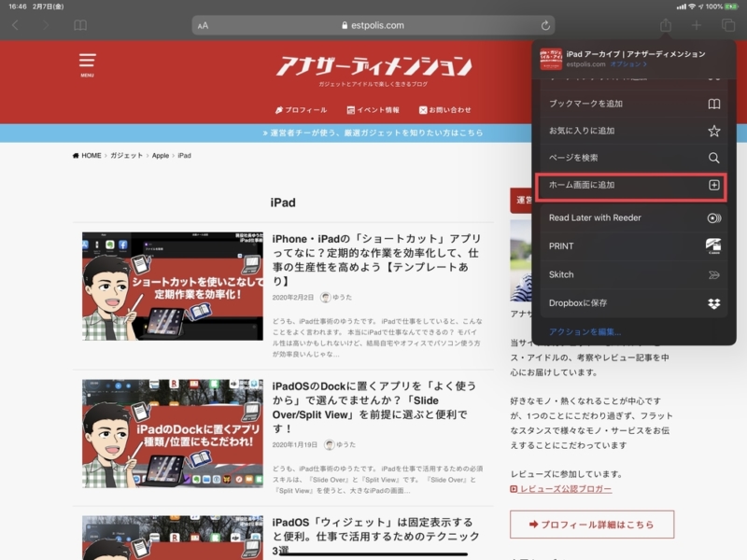
Task: Choose Skitch action in share menu
Action: 634,274
